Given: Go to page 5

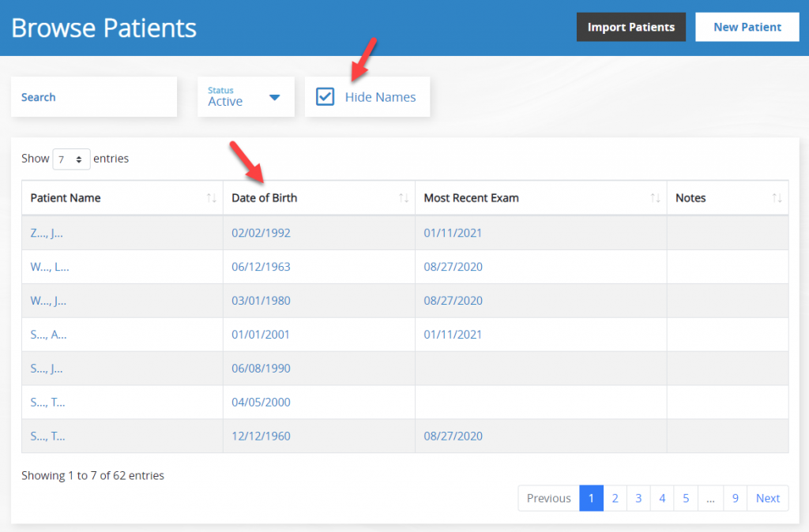Looking at the screenshot, I should click(x=686, y=499).
